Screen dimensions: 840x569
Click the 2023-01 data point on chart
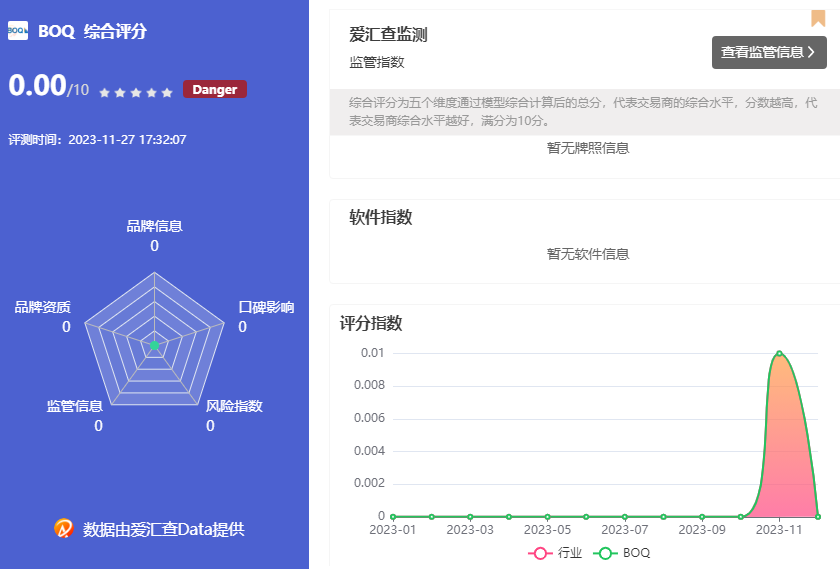393,516
